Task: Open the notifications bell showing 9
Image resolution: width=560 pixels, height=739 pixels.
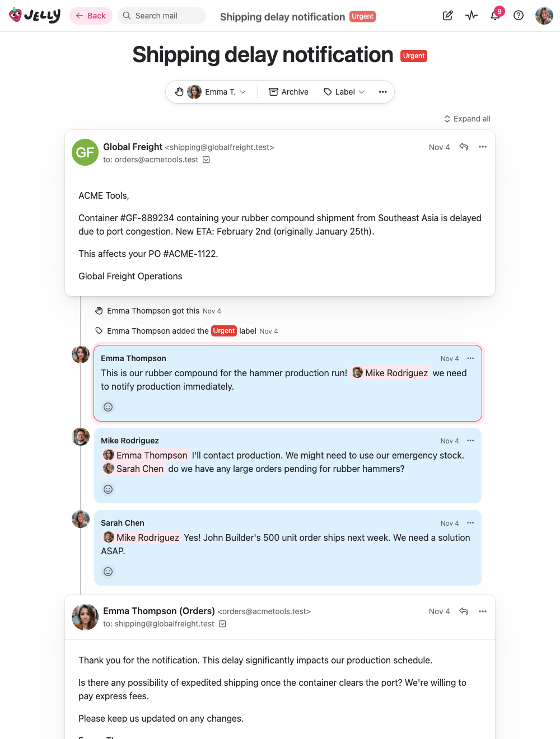Action: [495, 16]
